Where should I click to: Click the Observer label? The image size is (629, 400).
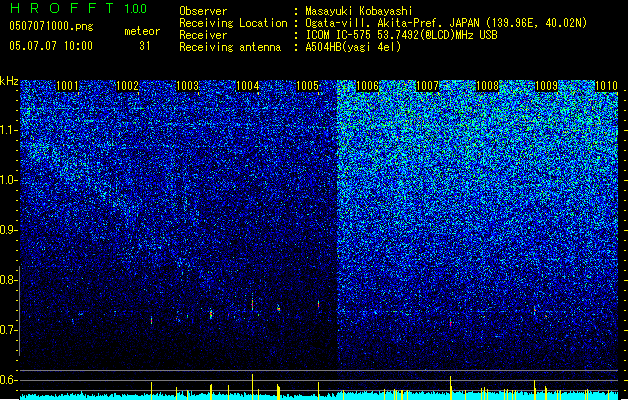[x=203, y=11]
